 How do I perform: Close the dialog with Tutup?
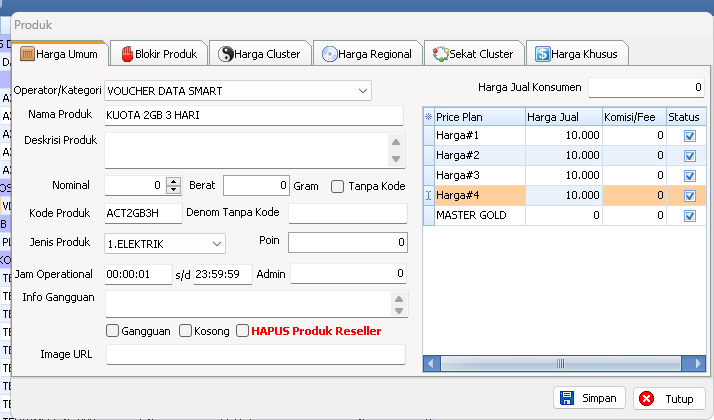(669, 399)
